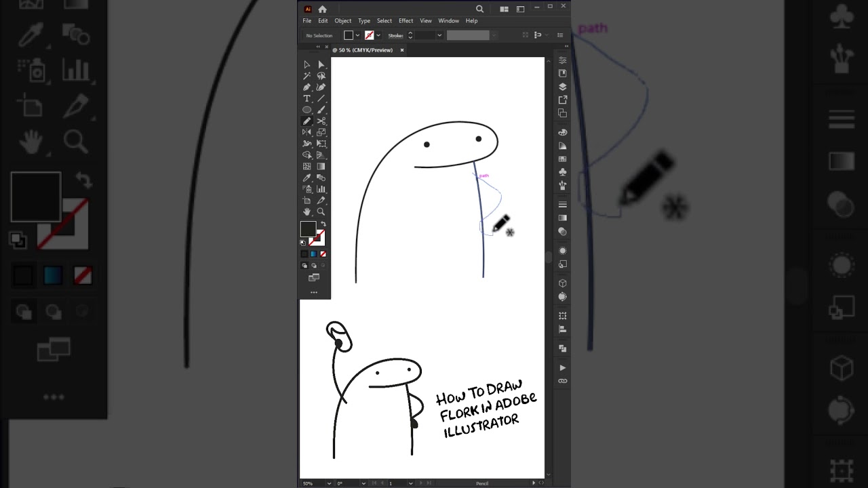The image size is (868, 488).
Task: Enable Draw Behind mode
Action: click(313, 265)
